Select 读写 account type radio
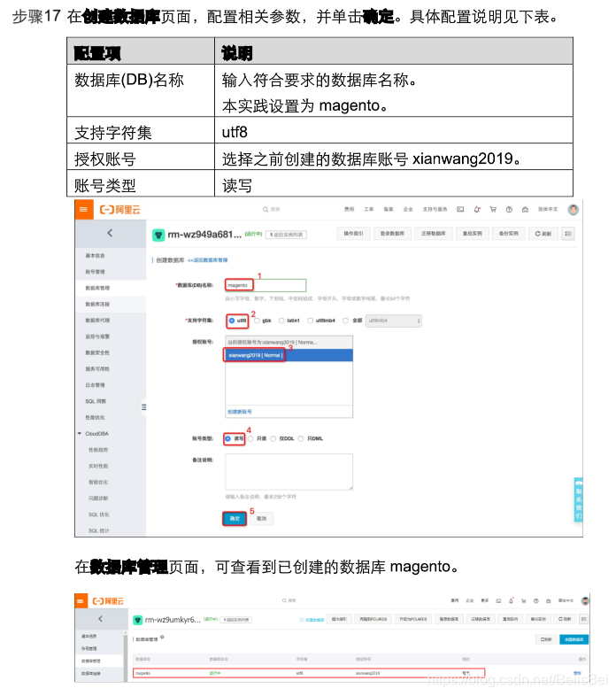This screenshot has width=616, height=696. point(228,438)
